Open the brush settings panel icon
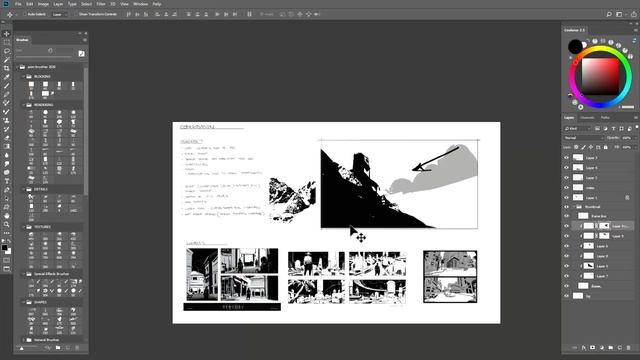 (81, 53)
